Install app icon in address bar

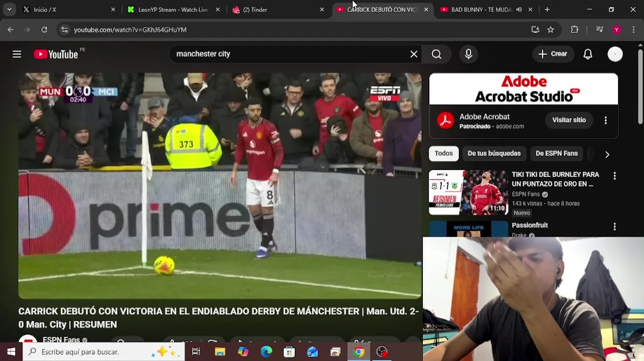click(535, 30)
